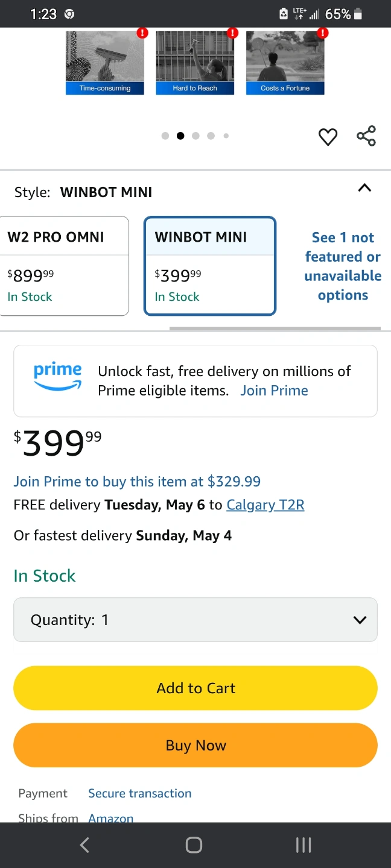The image size is (391, 868).
Task: Collapse the Style section chevron
Action: coord(364,188)
